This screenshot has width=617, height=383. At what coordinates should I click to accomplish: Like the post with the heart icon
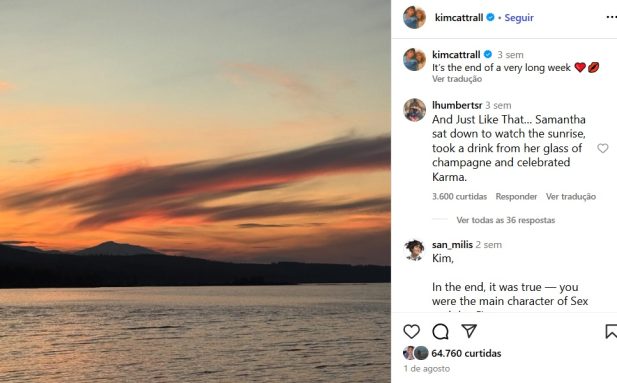(412, 331)
